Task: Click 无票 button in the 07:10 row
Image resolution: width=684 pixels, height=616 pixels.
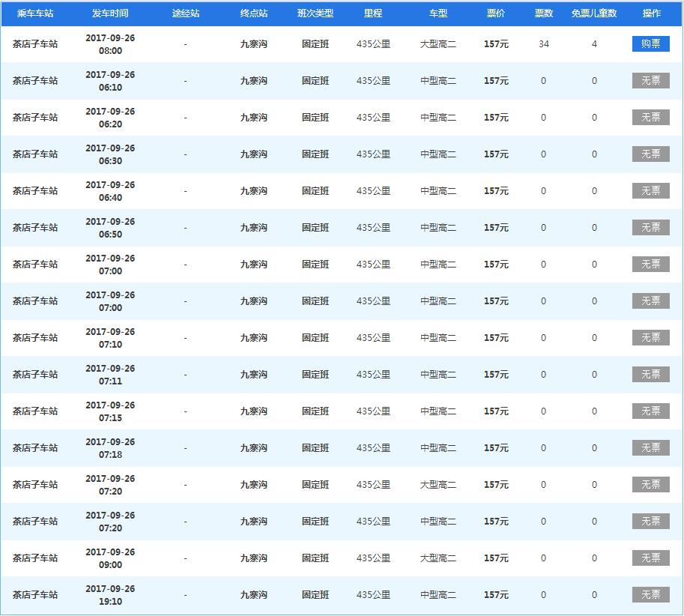Action: (x=650, y=337)
